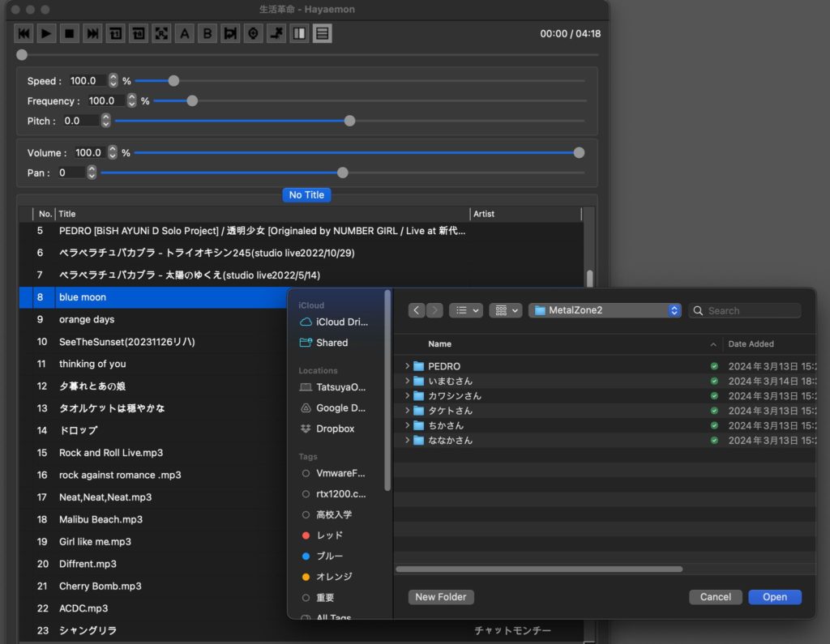Set AB loop point B
The image size is (830, 644).
[x=207, y=33]
